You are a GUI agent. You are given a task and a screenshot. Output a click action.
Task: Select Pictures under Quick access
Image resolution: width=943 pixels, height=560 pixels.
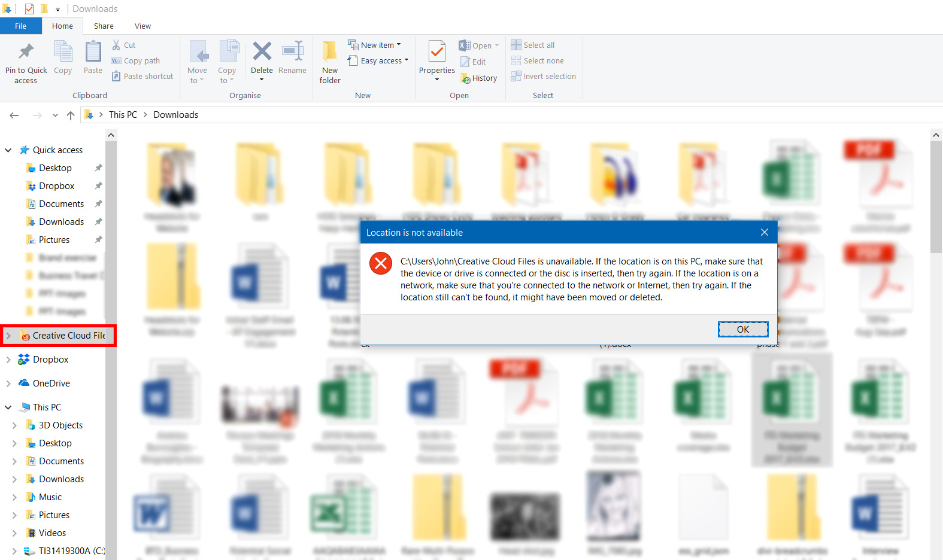click(54, 239)
